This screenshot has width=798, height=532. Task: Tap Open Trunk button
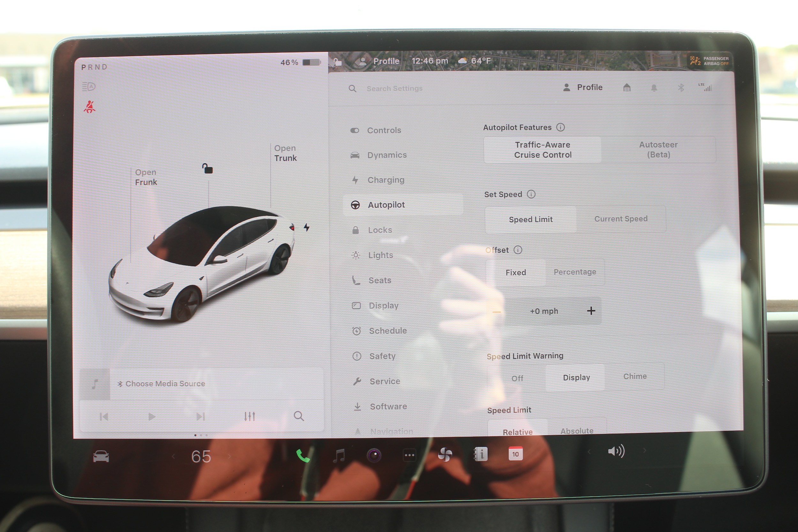point(285,154)
